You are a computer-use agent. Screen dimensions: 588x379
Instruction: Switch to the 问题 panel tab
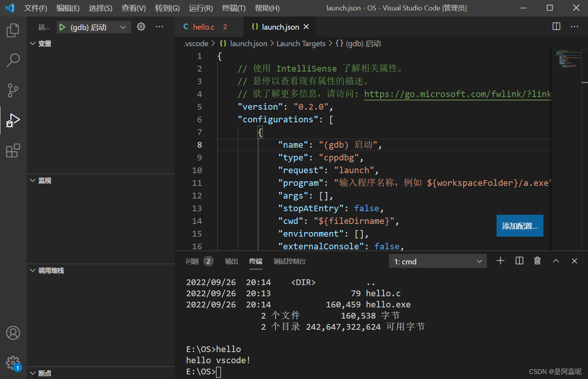pyautogui.click(x=199, y=261)
